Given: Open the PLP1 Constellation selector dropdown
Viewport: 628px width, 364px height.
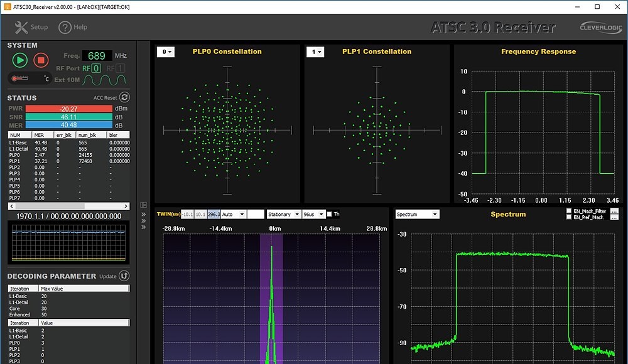Looking at the screenshot, I should pos(315,52).
